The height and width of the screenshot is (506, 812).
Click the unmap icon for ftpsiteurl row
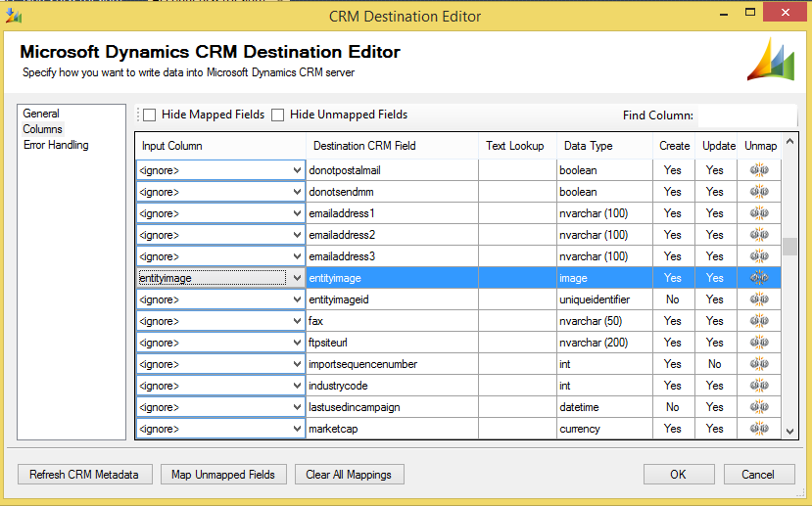point(759,343)
